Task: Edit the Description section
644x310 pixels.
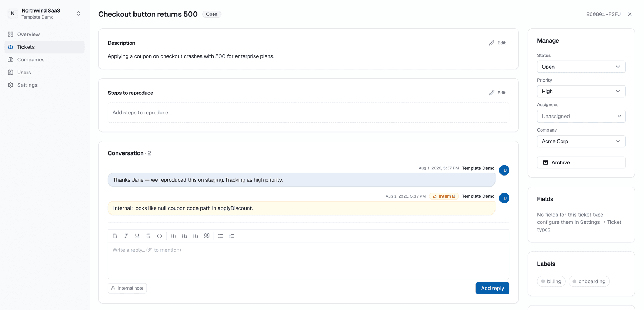Action: point(497,43)
